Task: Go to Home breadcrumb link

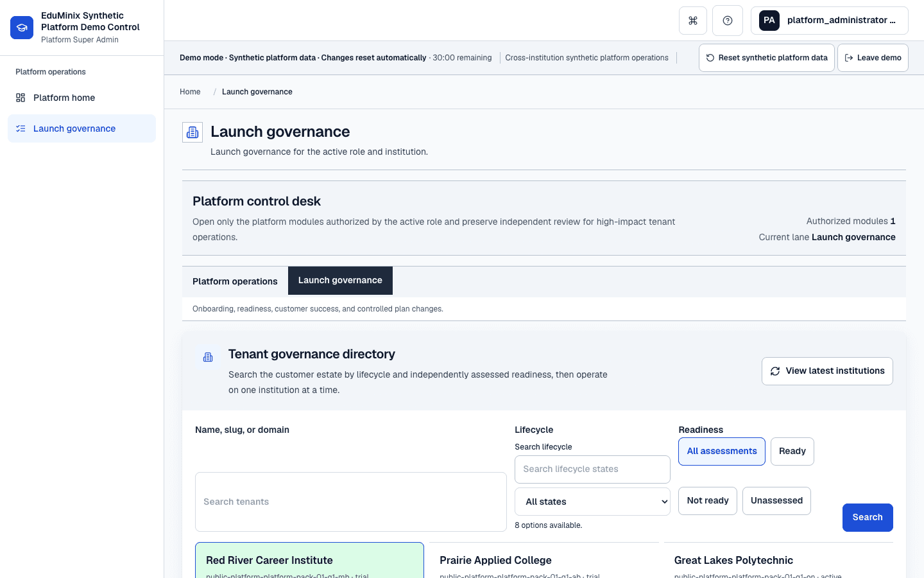Action: point(190,92)
